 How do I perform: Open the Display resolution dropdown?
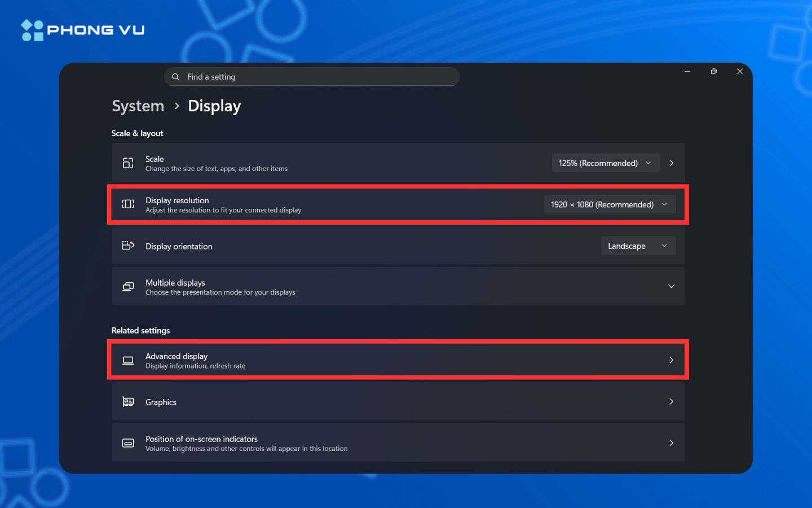[x=610, y=204]
